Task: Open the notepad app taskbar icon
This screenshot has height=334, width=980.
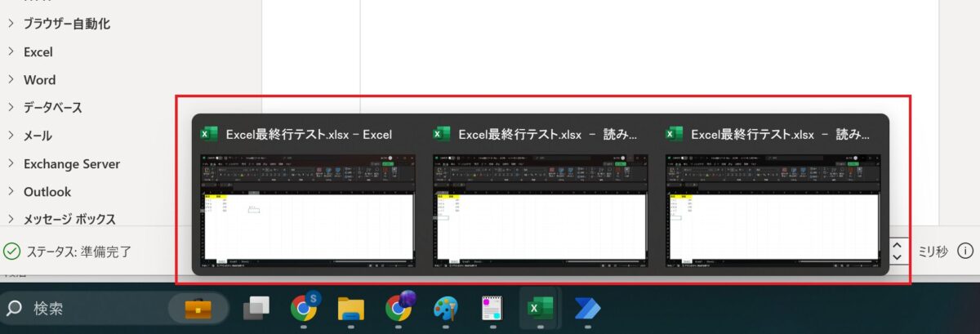Action: (x=492, y=308)
